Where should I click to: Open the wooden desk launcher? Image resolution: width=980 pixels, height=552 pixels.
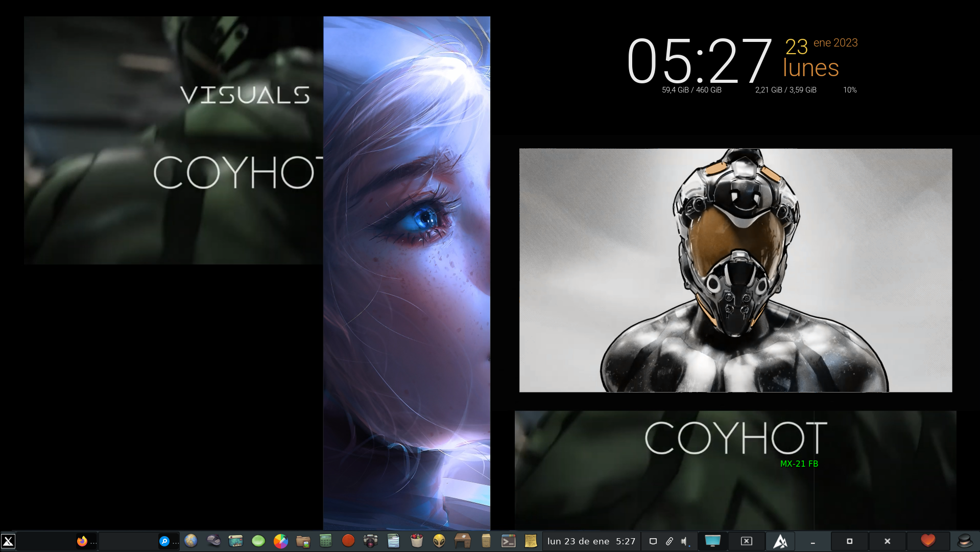[463, 541]
